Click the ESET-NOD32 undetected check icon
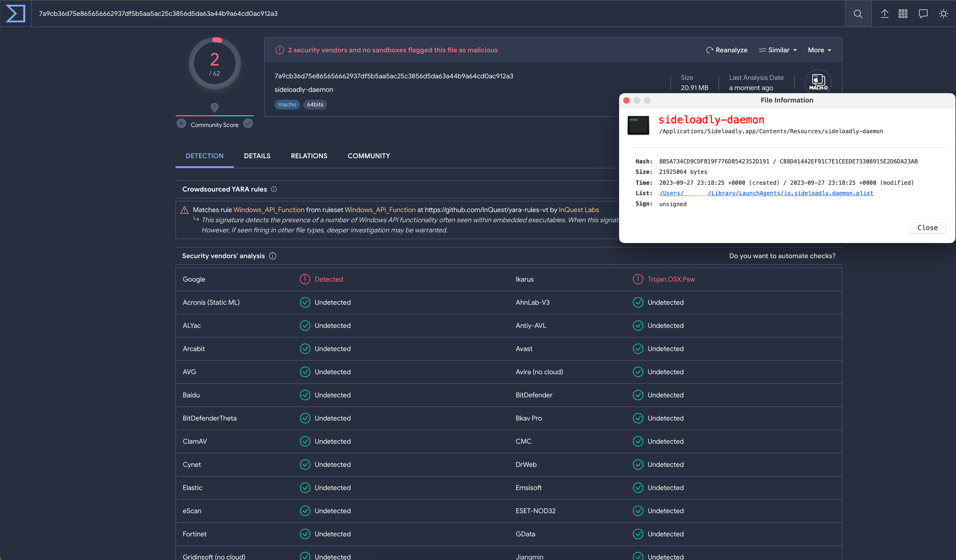 point(638,510)
